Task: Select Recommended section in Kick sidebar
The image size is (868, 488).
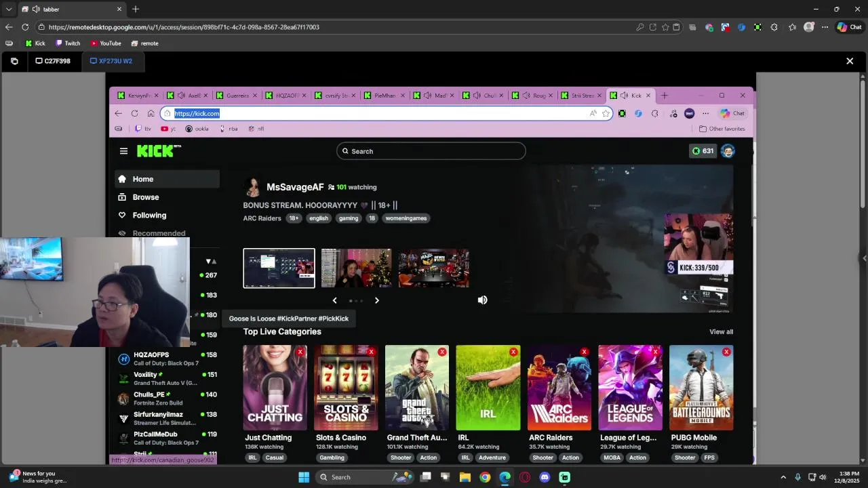Action: click(159, 233)
